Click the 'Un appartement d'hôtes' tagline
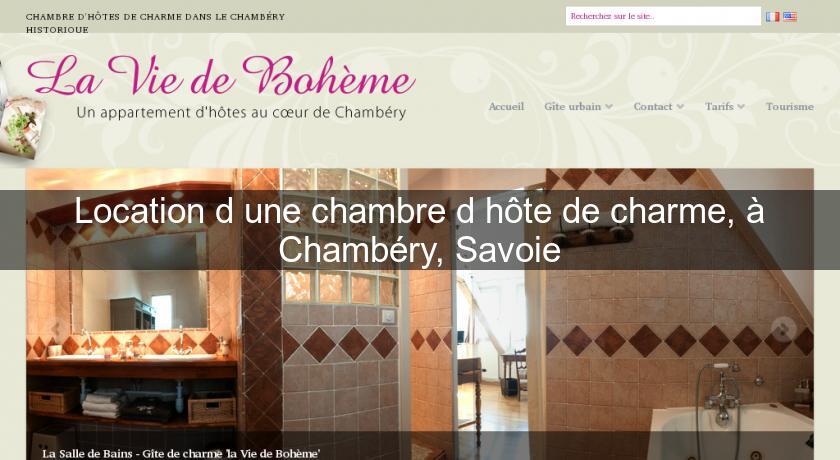The width and height of the screenshot is (840, 460). (241, 112)
